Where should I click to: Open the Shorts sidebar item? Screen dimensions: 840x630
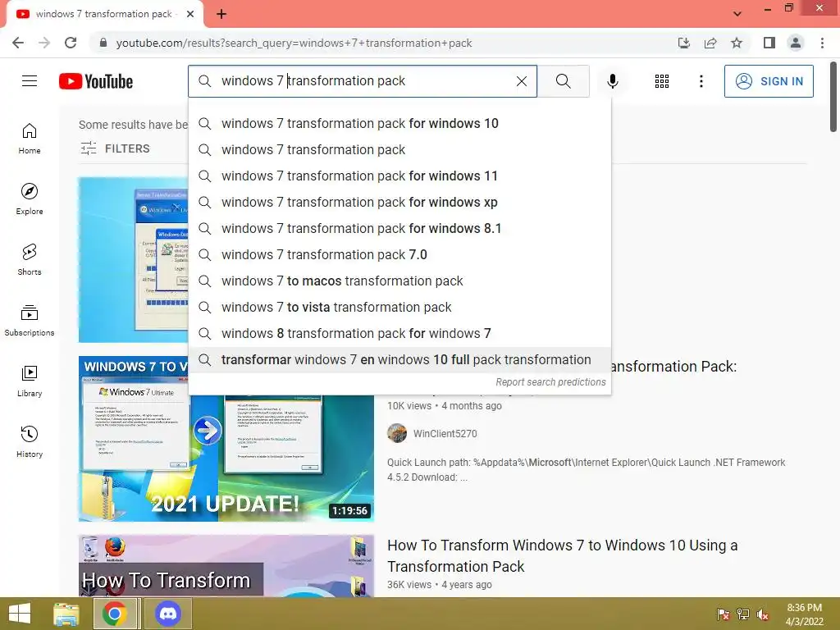(30, 260)
